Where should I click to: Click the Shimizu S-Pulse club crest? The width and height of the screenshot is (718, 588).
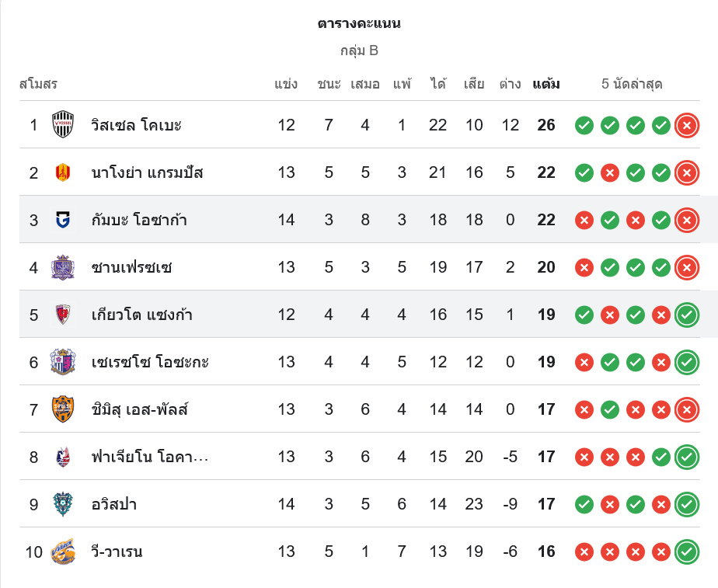coord(63,409)
